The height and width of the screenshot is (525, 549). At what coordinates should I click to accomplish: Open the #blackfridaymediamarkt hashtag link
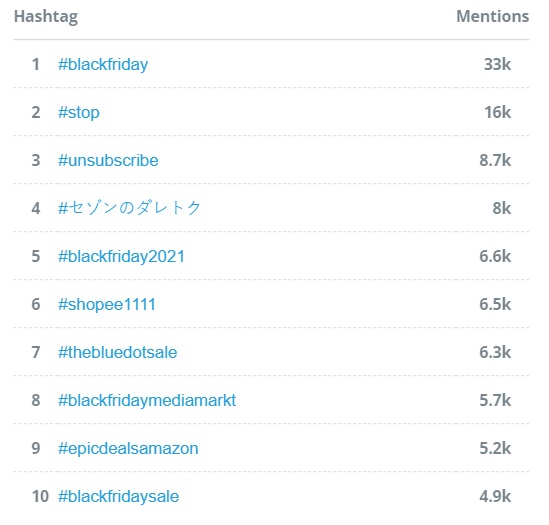[x=147, y=400]
